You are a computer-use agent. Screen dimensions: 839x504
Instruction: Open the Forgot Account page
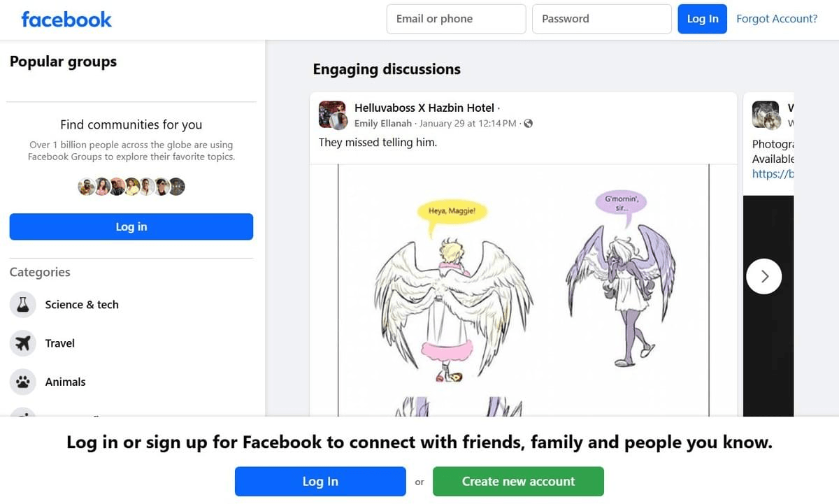click(x=777, y=19)
